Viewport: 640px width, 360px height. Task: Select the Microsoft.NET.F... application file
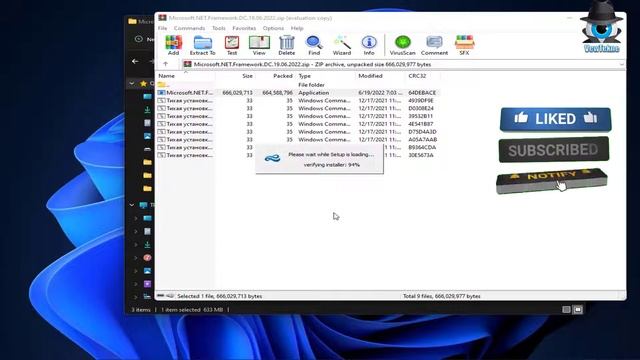(298, 93)
